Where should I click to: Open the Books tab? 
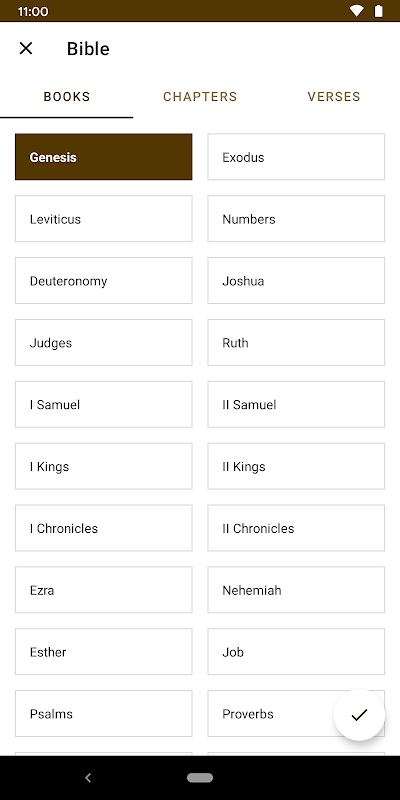[x=67, y=96]
